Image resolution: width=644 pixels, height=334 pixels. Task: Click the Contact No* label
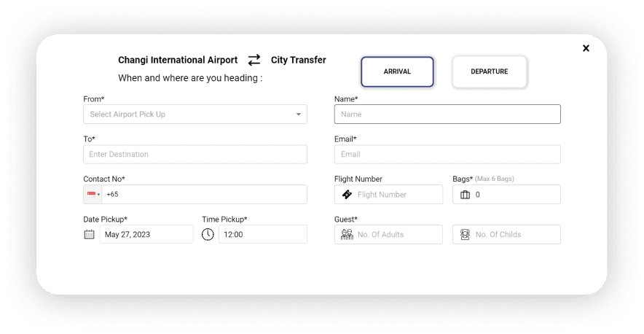coord(104,179)
